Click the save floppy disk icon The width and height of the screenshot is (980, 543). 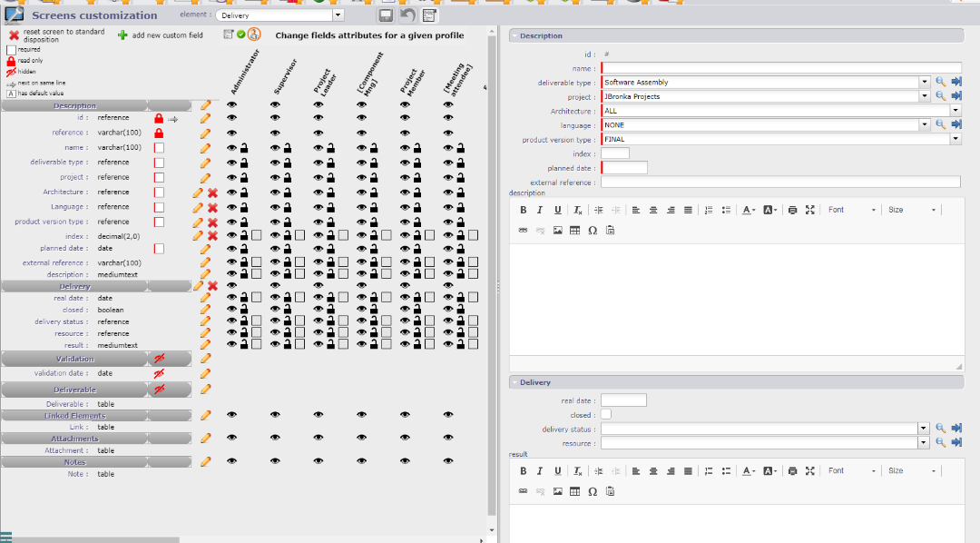coord(386,15)
